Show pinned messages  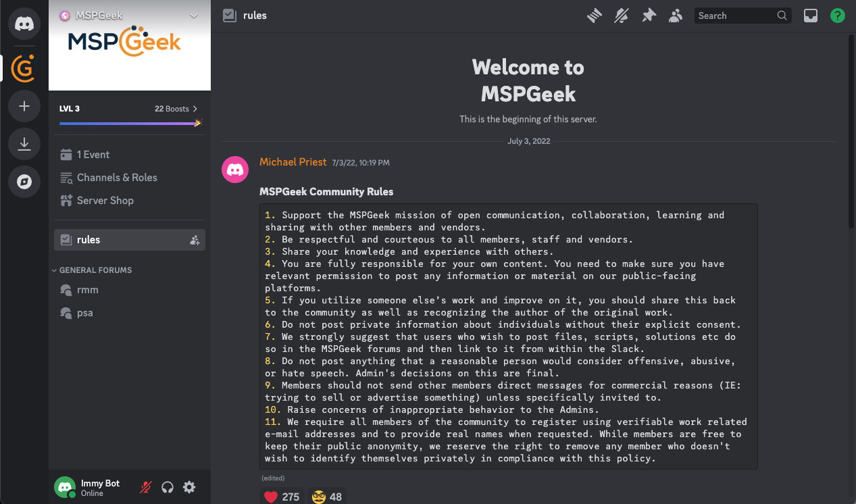649,16
